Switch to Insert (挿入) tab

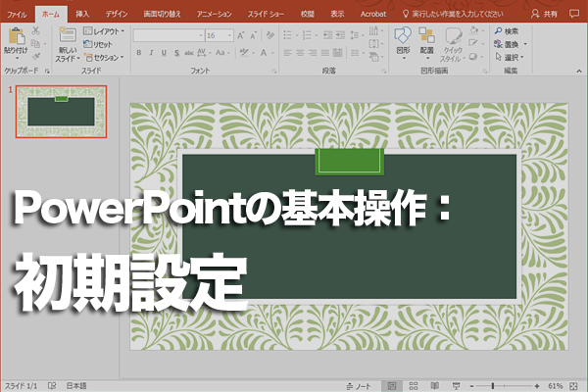(x=82, y=14)
